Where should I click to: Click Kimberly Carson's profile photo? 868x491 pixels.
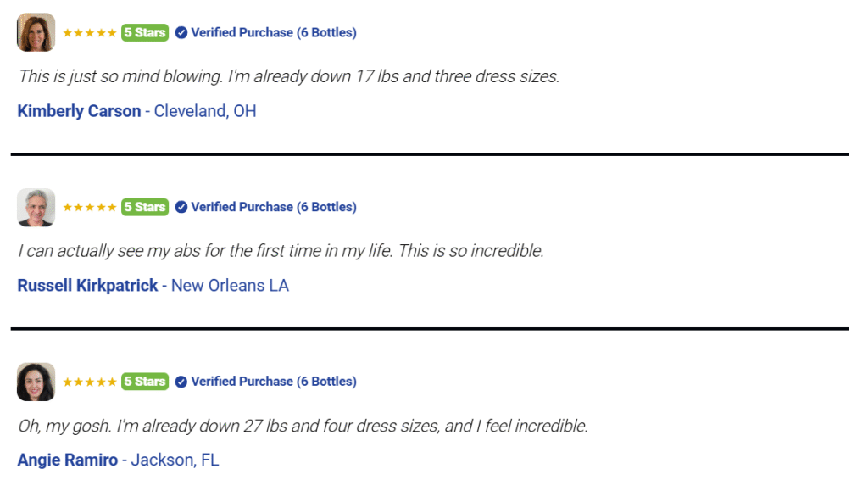point(36,33)
